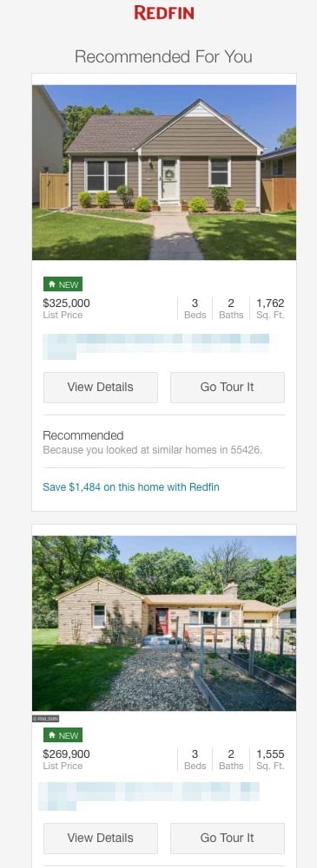
Task: Click the Redfin logo at top
Action: pos(164,13)
